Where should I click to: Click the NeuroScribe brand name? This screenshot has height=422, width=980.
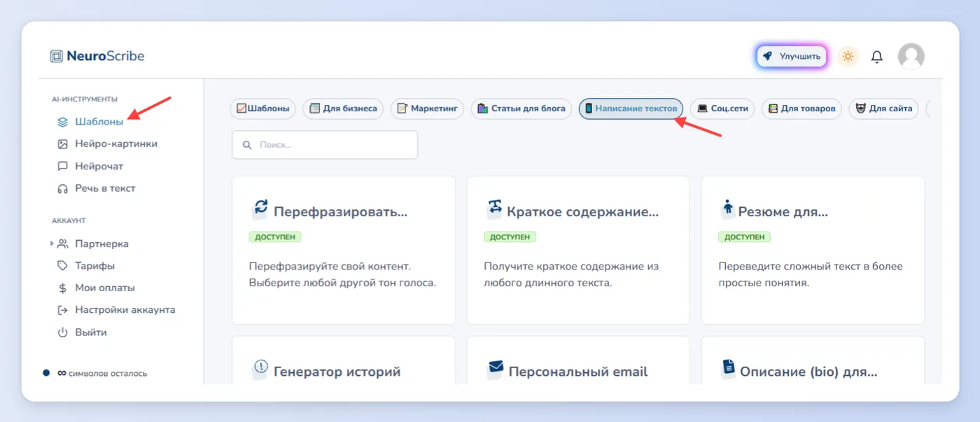point(106,57)
